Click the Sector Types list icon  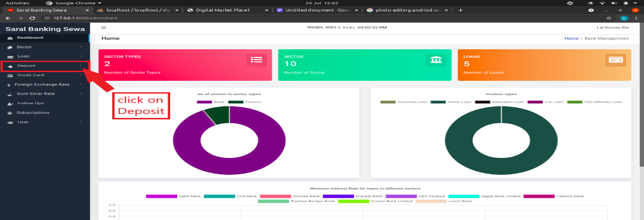tap(256, 59)
